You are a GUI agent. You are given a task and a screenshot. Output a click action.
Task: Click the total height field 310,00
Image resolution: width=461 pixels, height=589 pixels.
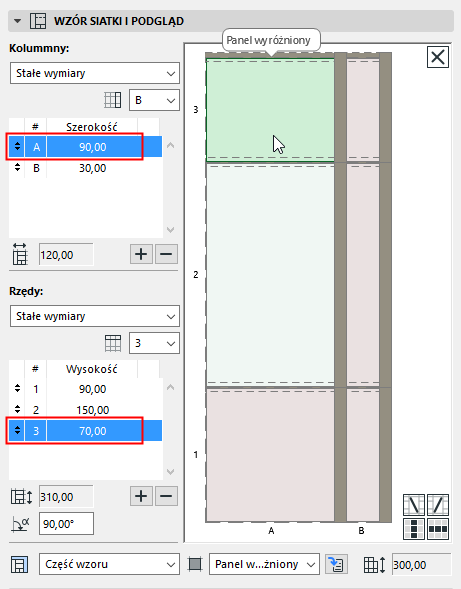click(66, 497)
